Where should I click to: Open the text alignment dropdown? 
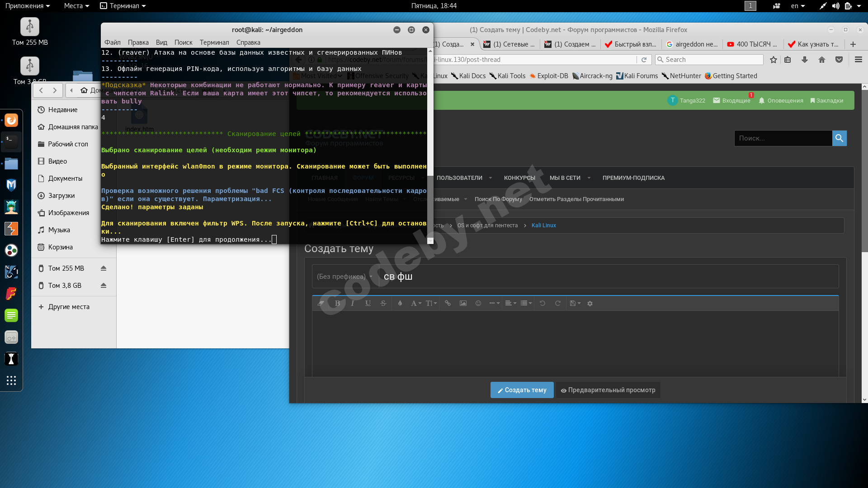[510, 303]
